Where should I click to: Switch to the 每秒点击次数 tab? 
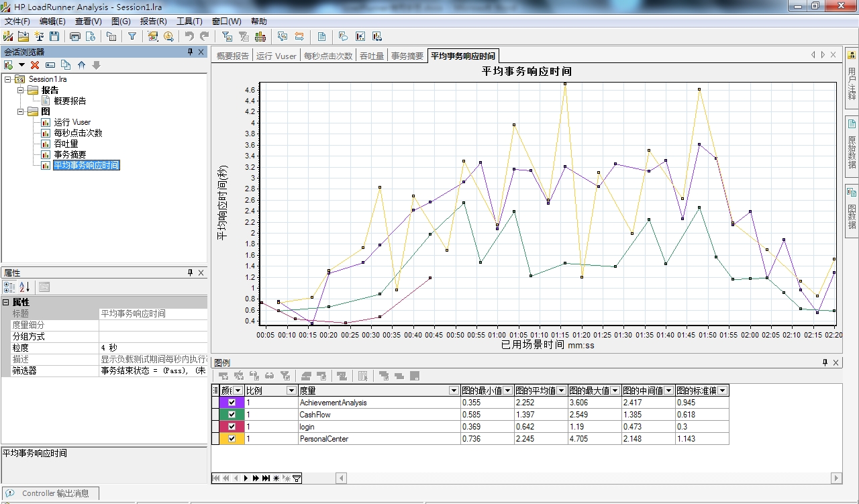(328, 56)
